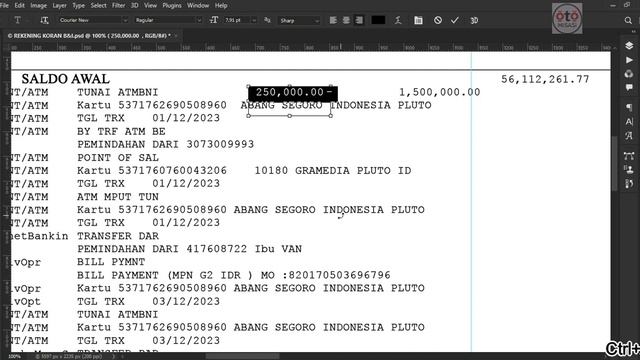The image size is (640, 360).
Task: Open the Glyphs panel icon
Action: point(629,135)
